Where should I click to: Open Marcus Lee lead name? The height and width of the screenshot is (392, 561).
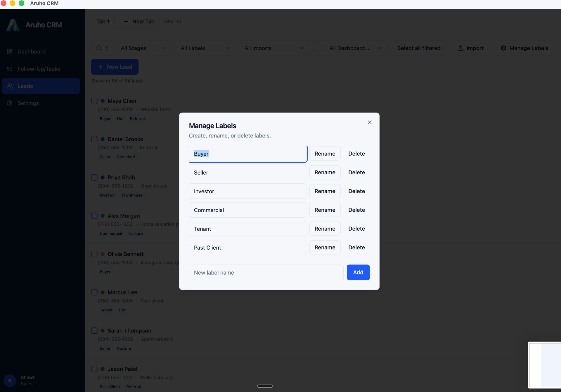(122, 292)
